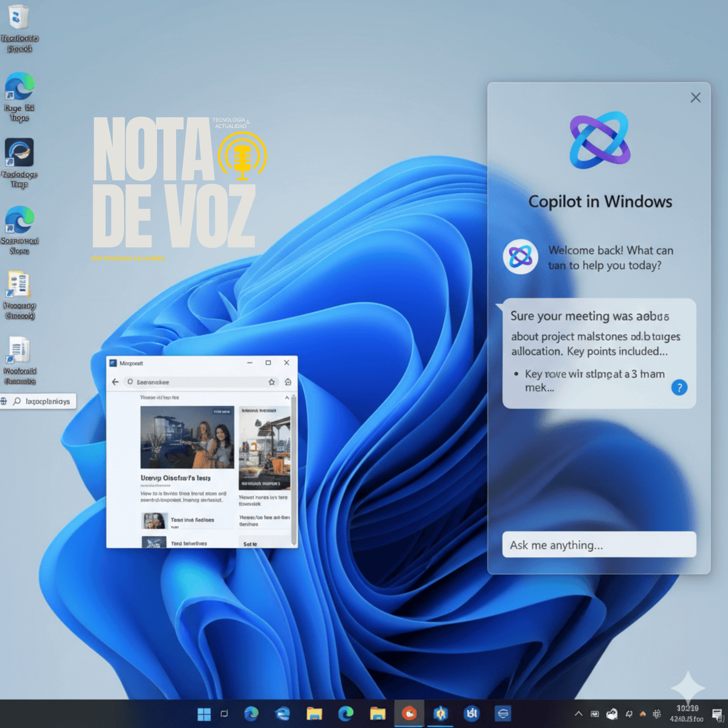728x728 pixels.
Task: Collapse the chevron above news feed
Action: [x=287, y=397]
